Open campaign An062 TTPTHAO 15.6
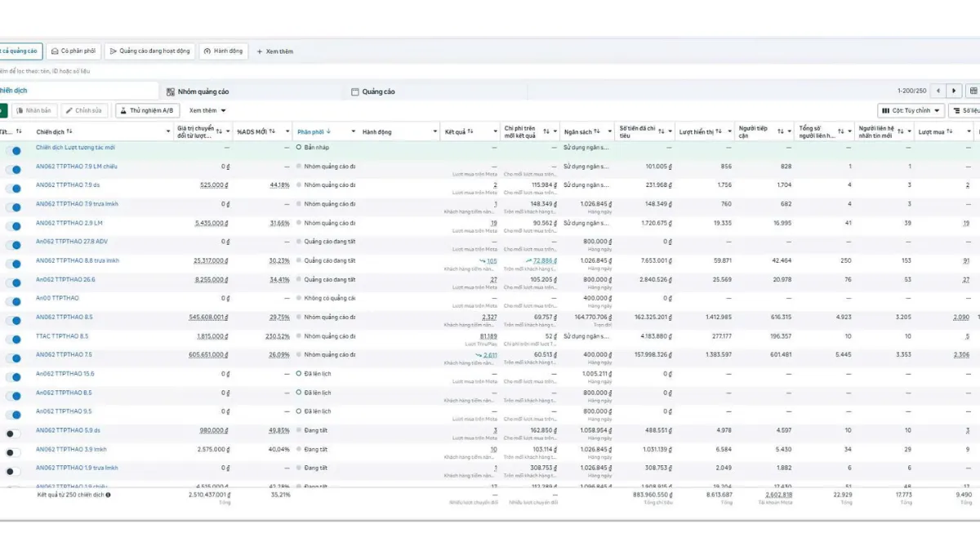 pyautogui.click(x=65, y=373)
